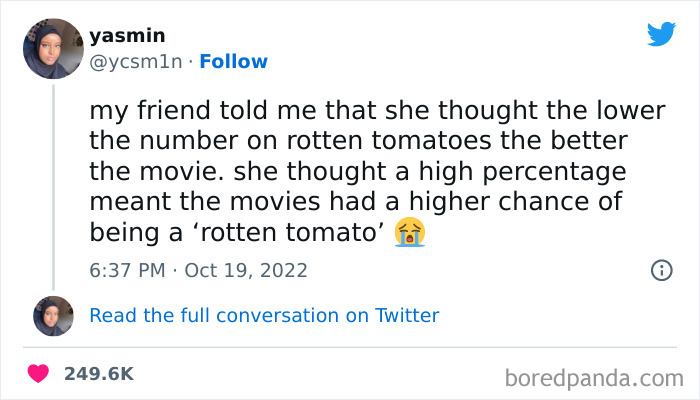Open the yasmin display name

(x=127, y=35)
